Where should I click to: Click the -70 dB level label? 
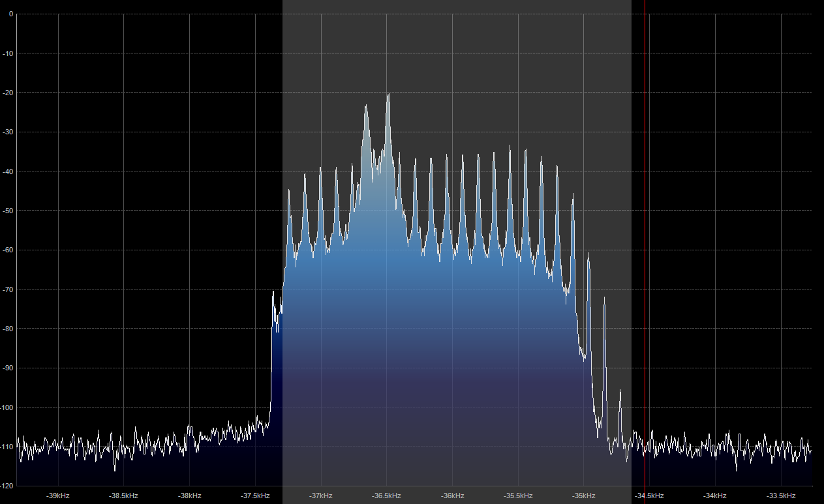click(x=7, y=289)
